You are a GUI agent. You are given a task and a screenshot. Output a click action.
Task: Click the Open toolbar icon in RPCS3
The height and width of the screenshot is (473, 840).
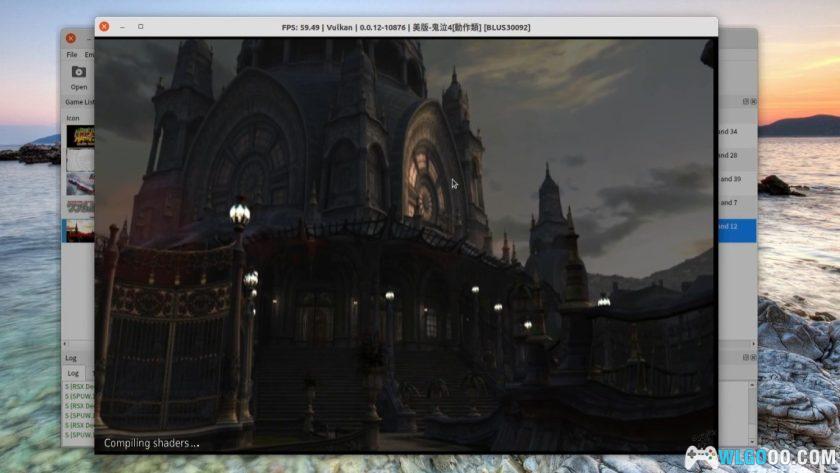pos(79,78)
